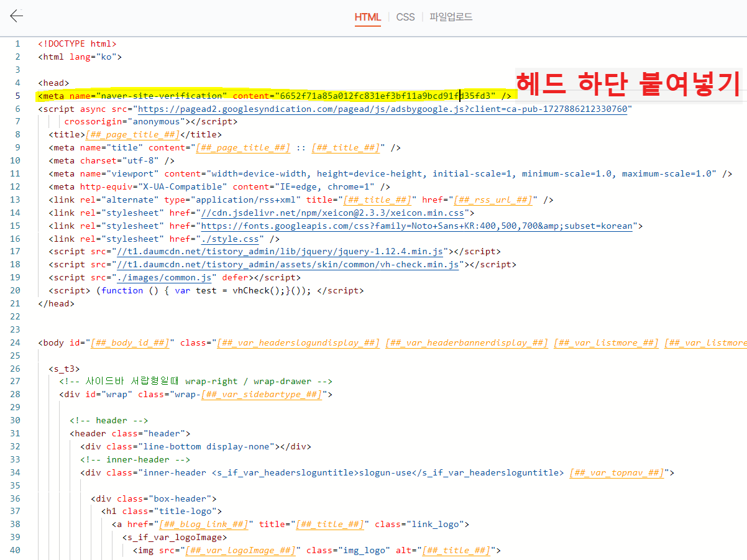747x560 pixels.
Task: Switch to the HTML tab
Action: coord(367,17)
